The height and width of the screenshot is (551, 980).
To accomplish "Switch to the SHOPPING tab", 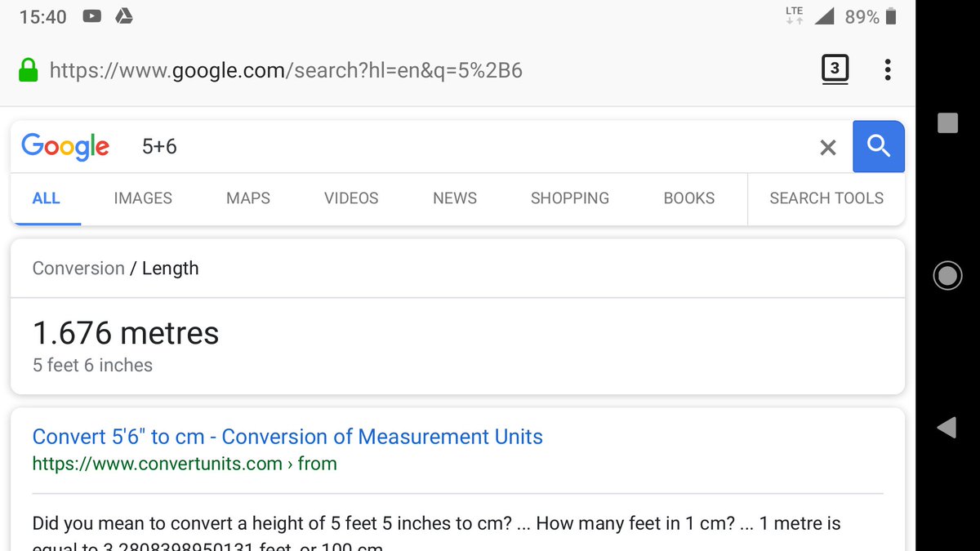I will (570, 198).
